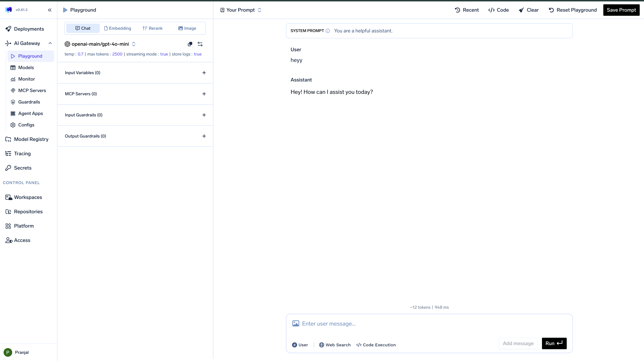
Task: Switch to the Rerank tab
Action: 153,28
